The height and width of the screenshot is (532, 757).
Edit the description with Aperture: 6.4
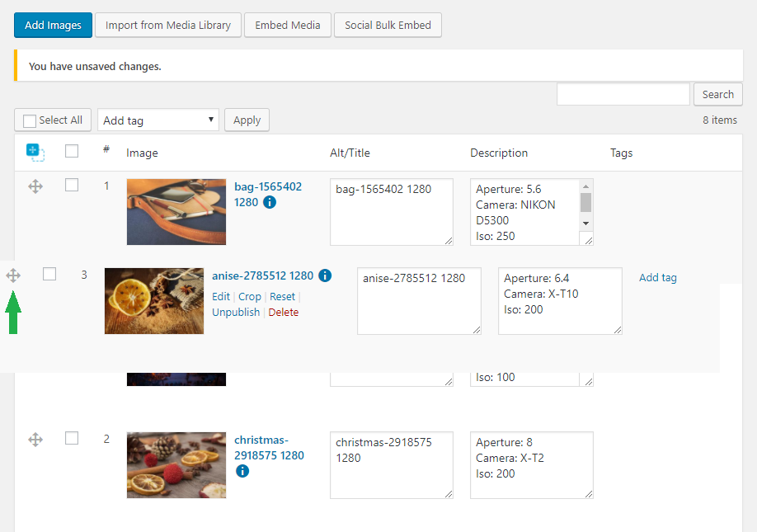560,301
